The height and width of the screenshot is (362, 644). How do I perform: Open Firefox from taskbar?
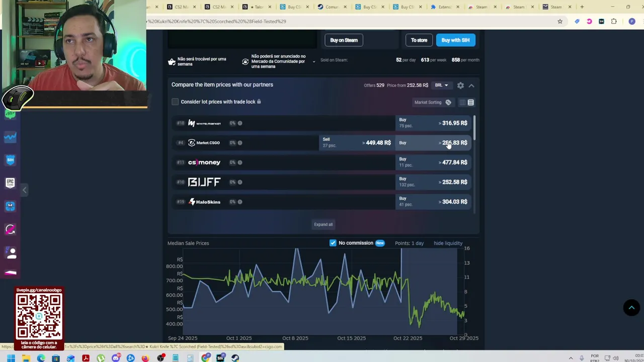click(145, 358)
